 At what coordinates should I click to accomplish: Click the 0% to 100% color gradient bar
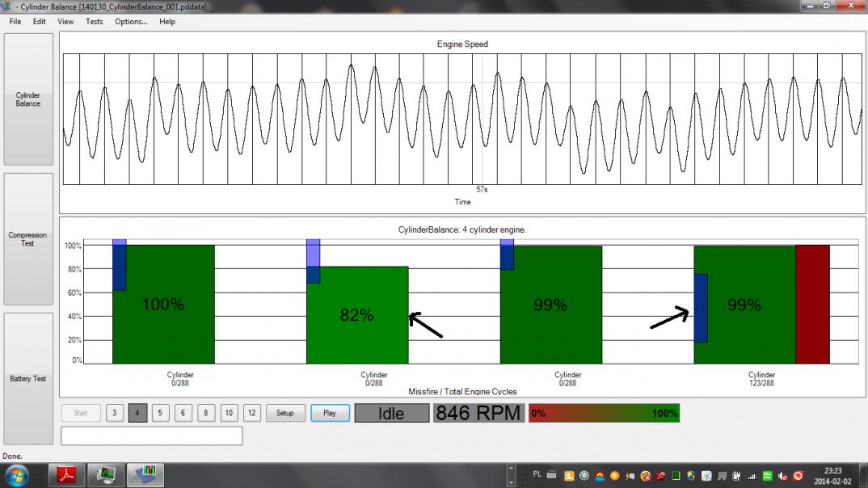(604, 413)
